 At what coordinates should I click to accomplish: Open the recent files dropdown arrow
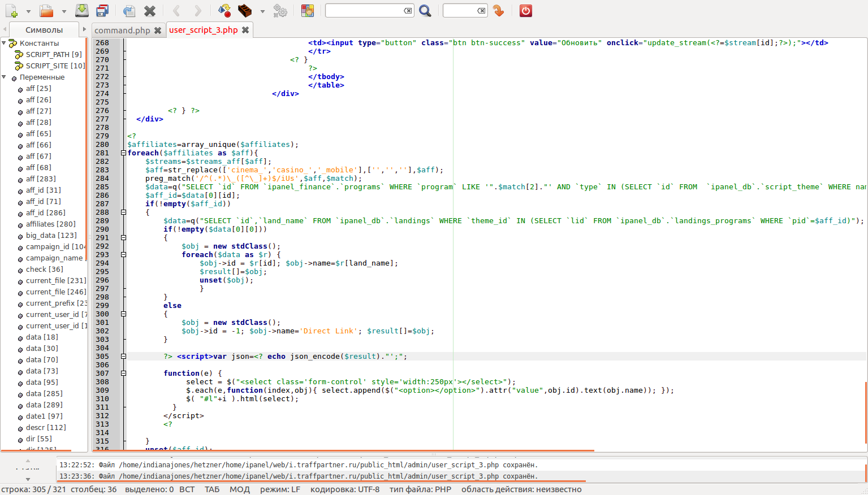coord(63,11)
